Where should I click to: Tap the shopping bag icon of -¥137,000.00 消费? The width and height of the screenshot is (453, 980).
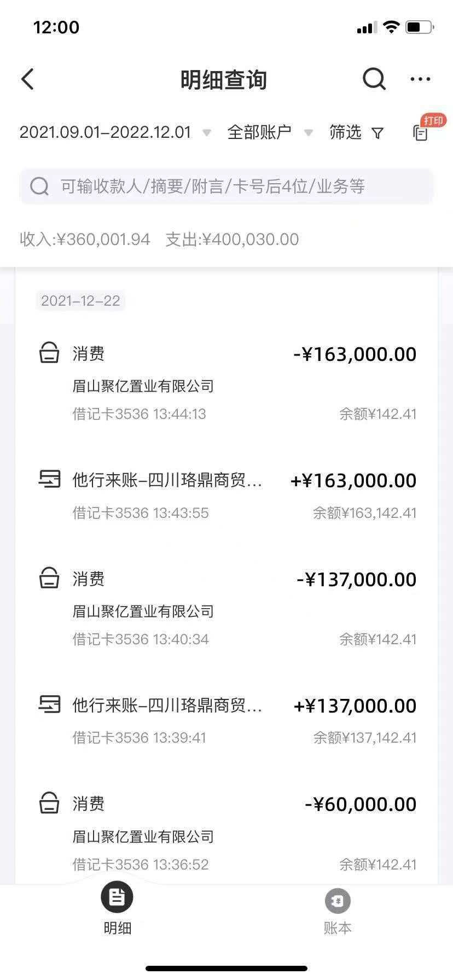(x=49, y=579)
